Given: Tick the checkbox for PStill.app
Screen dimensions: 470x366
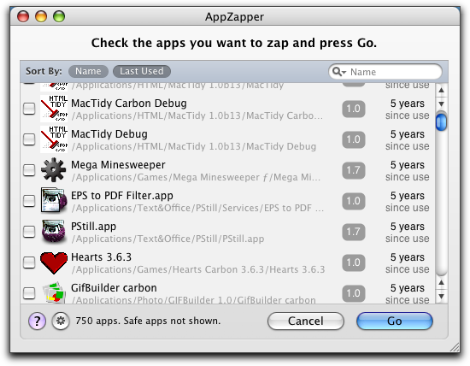Looking at the screenshot, I should [29, 231].
